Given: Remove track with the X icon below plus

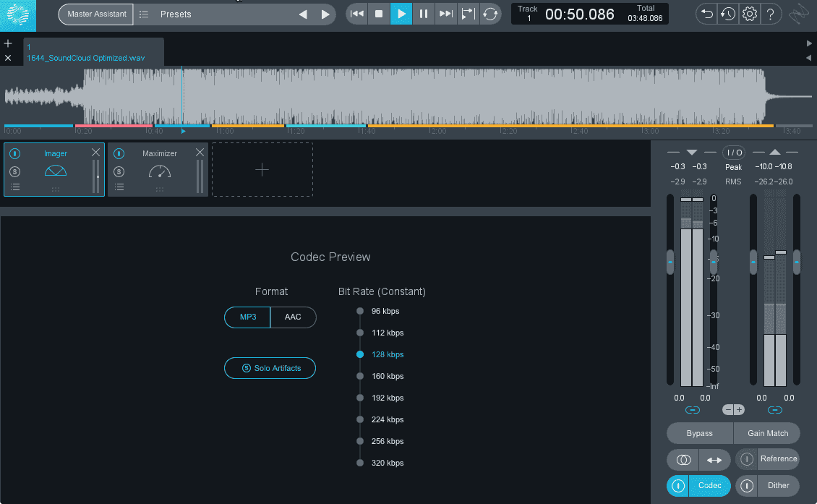Looking at the screenshot, I should click(x=8, y=58).
